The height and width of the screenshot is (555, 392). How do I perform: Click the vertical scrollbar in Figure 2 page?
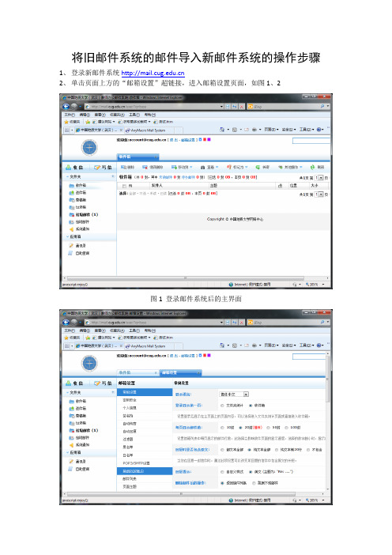(x=328, y=379)
